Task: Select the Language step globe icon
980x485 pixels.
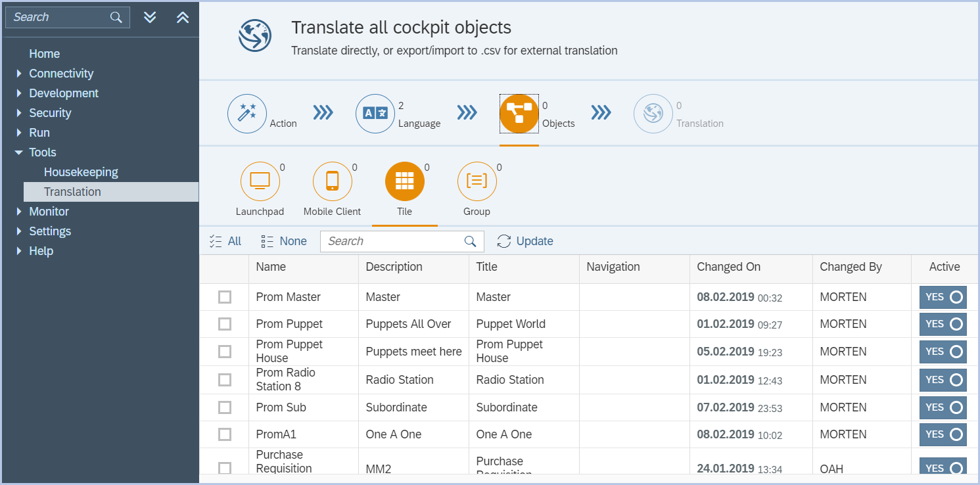Action: click(375, 113)
